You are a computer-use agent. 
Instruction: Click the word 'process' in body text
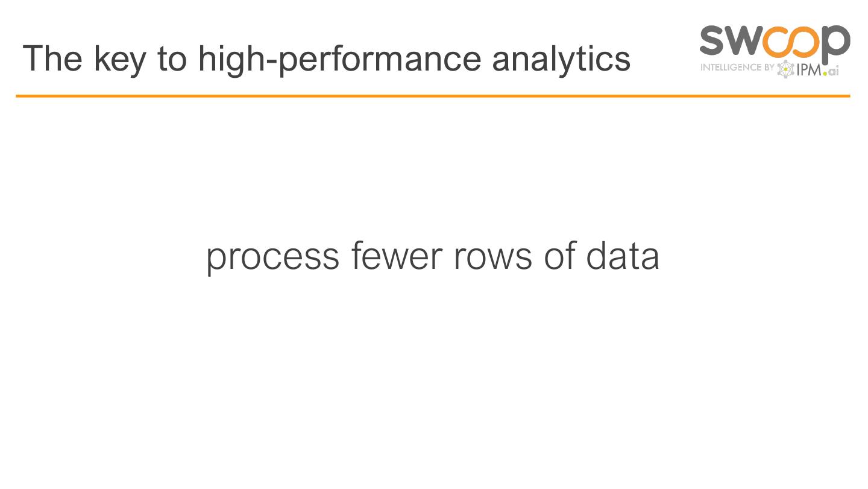click(x=273, y=256)
